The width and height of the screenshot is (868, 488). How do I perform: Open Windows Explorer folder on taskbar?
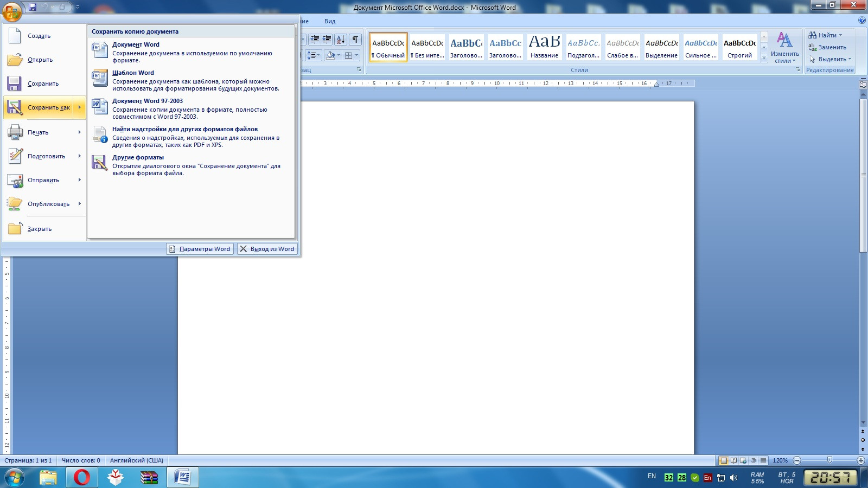coord(48,477)
